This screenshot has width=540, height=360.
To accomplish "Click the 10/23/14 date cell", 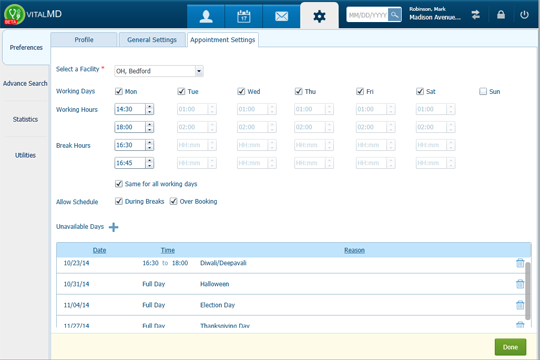I will (76, 263).
